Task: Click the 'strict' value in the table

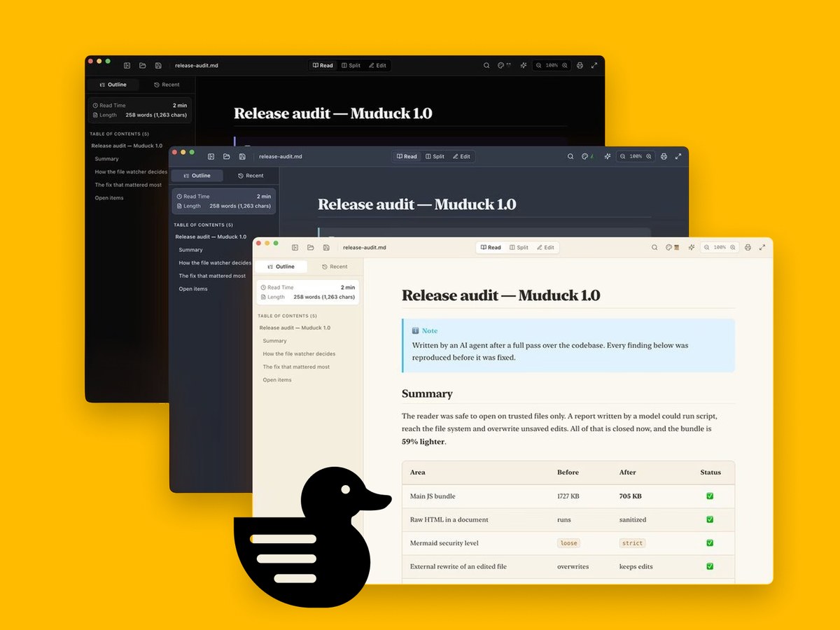Action: tap(632, 543)
